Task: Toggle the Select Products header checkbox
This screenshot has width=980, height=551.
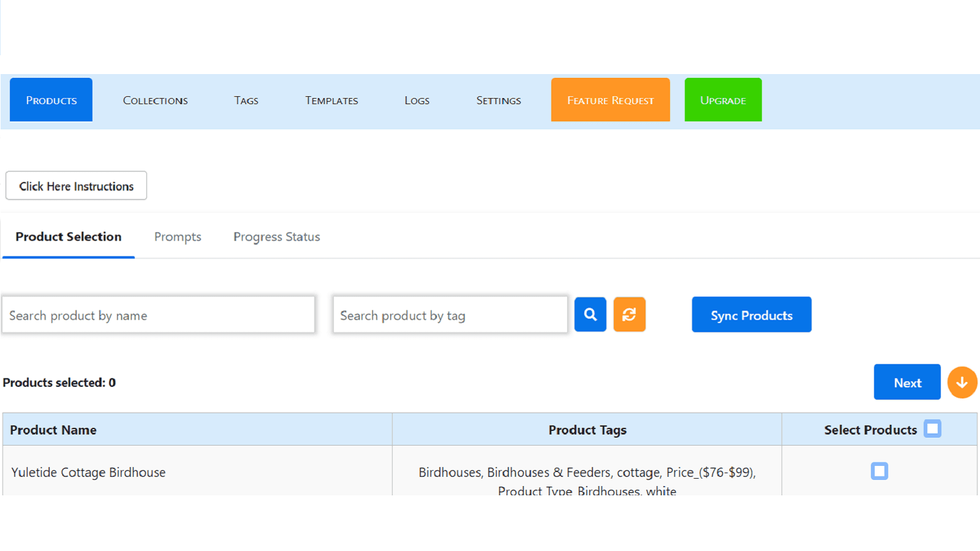Action: click(933, 429)
